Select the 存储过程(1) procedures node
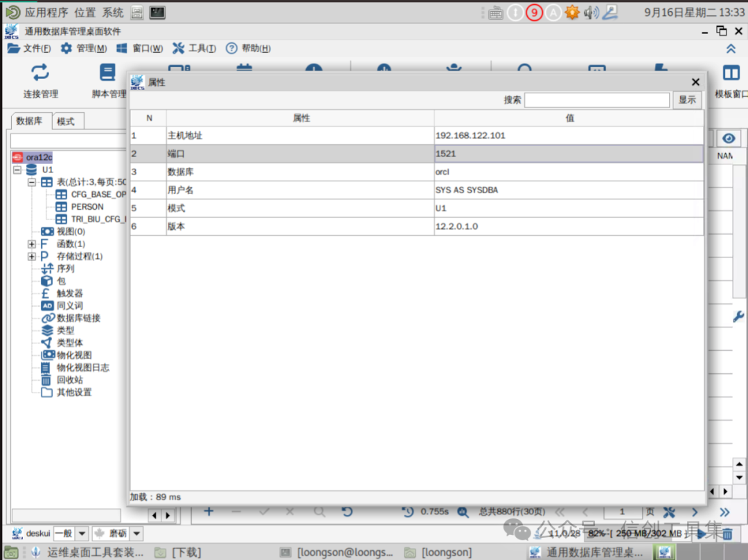 [80, 256]
